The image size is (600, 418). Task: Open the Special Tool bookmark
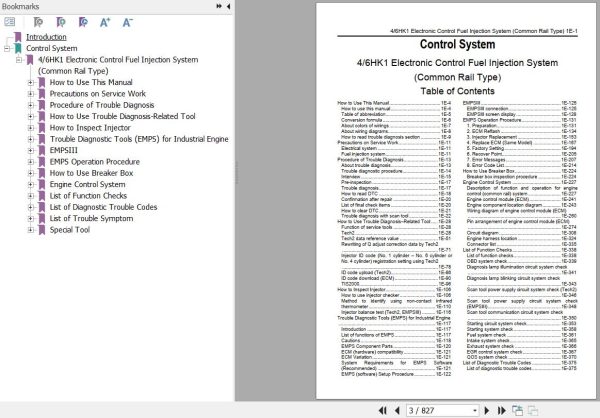tap(70, 230)
